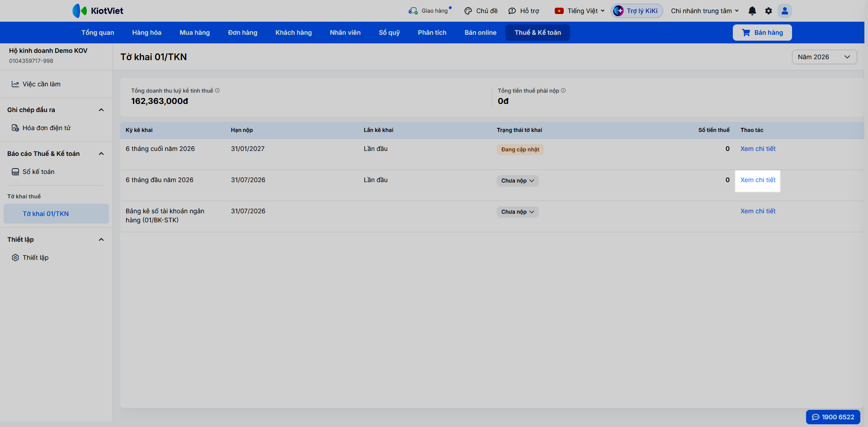
Task: Click the 6 tháng cuối năm 2026 cell
Action: click(160, 149)
